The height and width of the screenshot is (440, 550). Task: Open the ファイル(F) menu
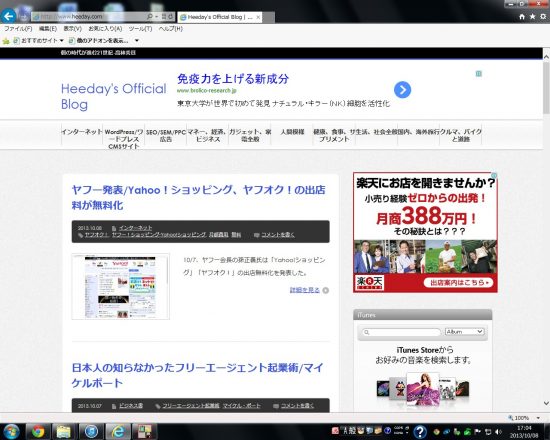[18, 29]
